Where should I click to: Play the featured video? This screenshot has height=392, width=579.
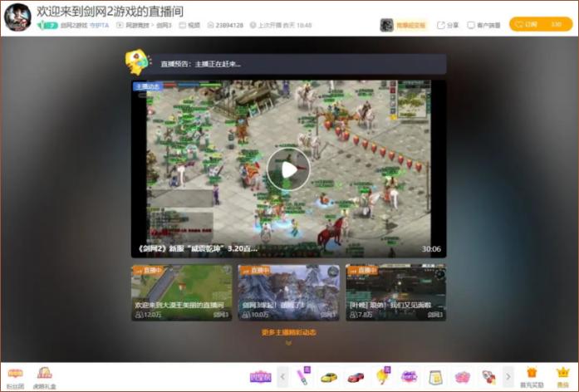tap(288, 169)
